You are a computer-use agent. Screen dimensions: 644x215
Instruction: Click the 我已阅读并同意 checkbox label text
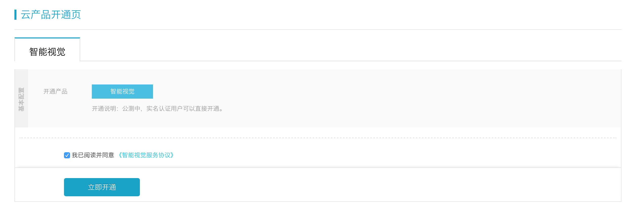click(93, 155)
